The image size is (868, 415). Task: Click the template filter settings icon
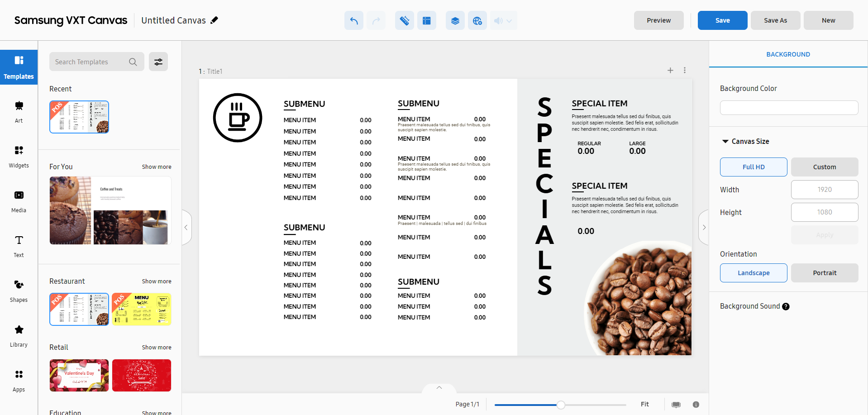[x=158, y=62]
